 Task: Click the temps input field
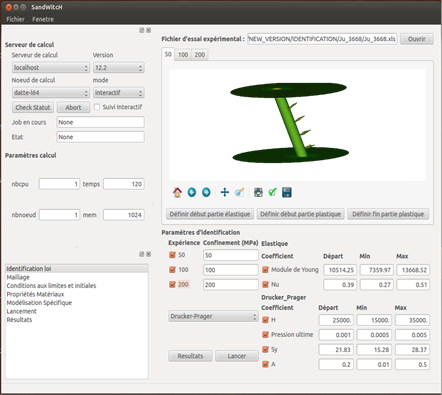tap(124, 184)
